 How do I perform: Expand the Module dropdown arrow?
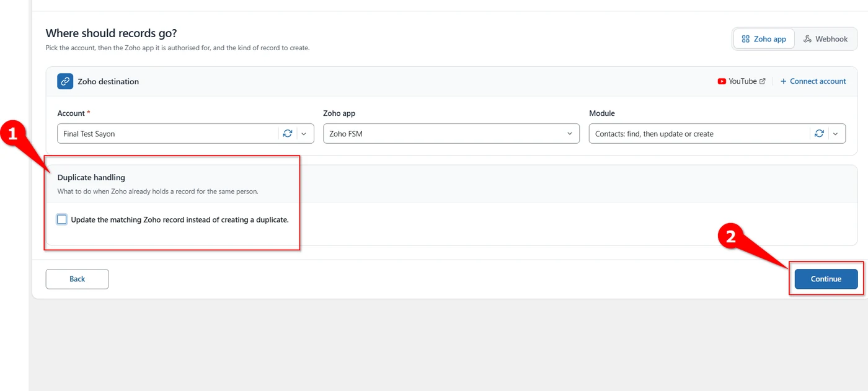[x=835, y=134]
